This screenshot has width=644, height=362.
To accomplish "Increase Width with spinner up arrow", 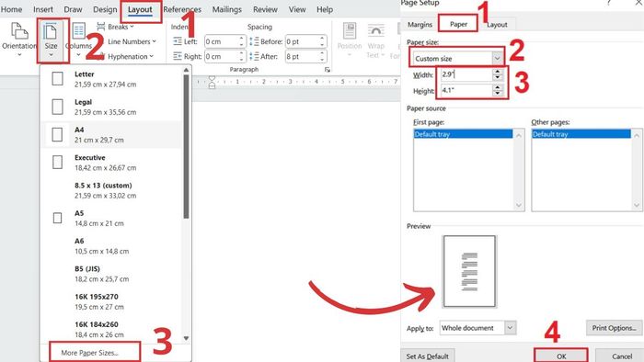I will pyautogui.click(x=498, y=72).
